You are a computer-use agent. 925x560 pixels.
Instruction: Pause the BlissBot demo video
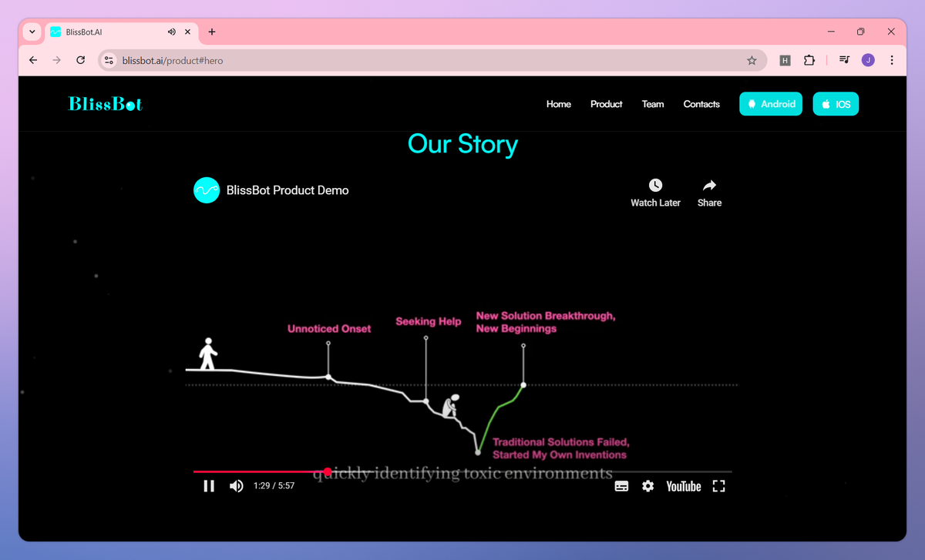[x=209, y=486]
